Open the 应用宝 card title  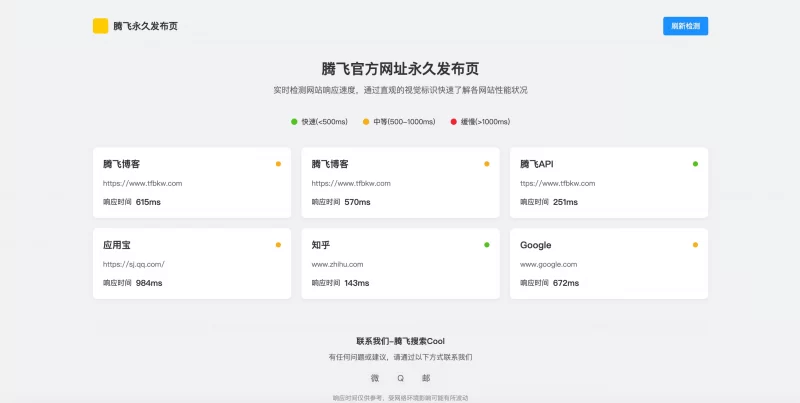pos(117,245)
